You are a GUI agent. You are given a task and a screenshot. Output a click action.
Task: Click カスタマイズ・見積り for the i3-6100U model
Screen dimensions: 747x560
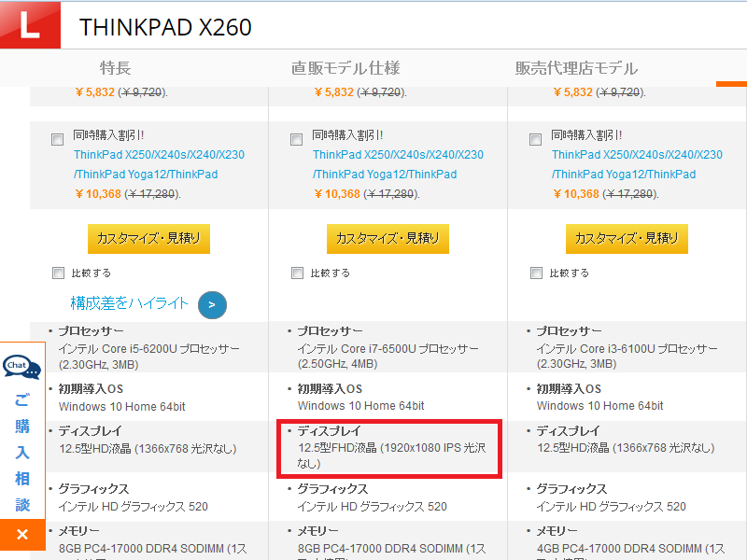(627, 239)
